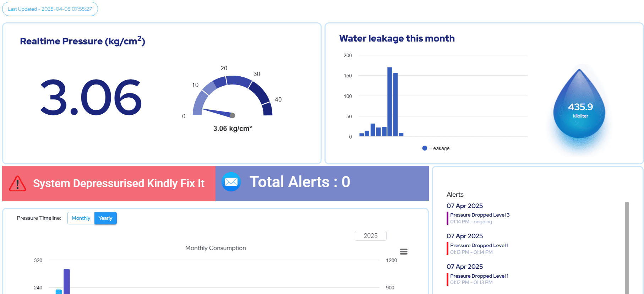Click the Last Updated timestamp pill
The image size is (644, 294).
pyautogui.click(x=50, y=9)
